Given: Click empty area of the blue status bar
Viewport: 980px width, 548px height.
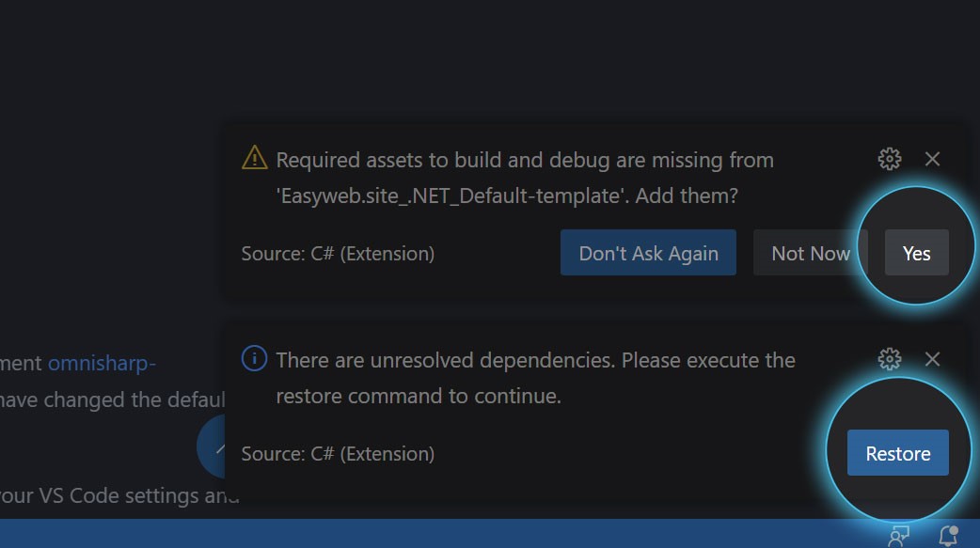Looking at the screenshot, I should coord(437,534).
